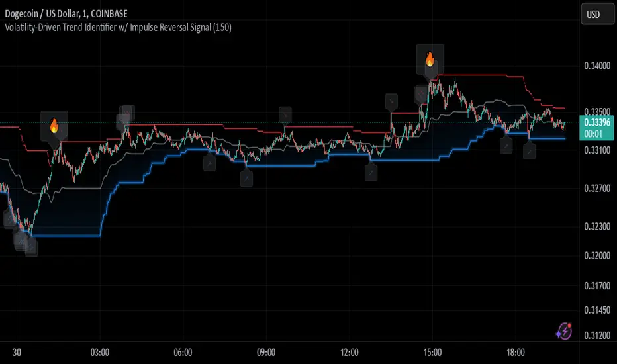Screen dimensions: 617x364
Task: Click the 0.31450 price axis label
Action: point(597,310)
